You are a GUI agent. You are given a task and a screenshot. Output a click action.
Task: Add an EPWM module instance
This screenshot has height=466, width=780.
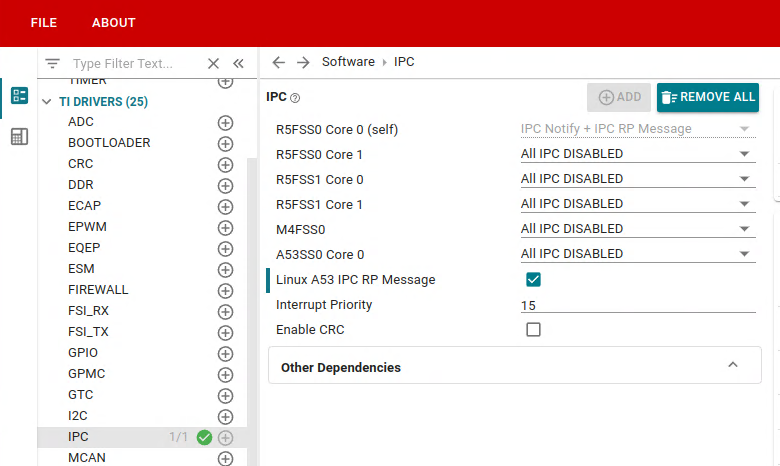pyautogui.click(x=225, y=228)
